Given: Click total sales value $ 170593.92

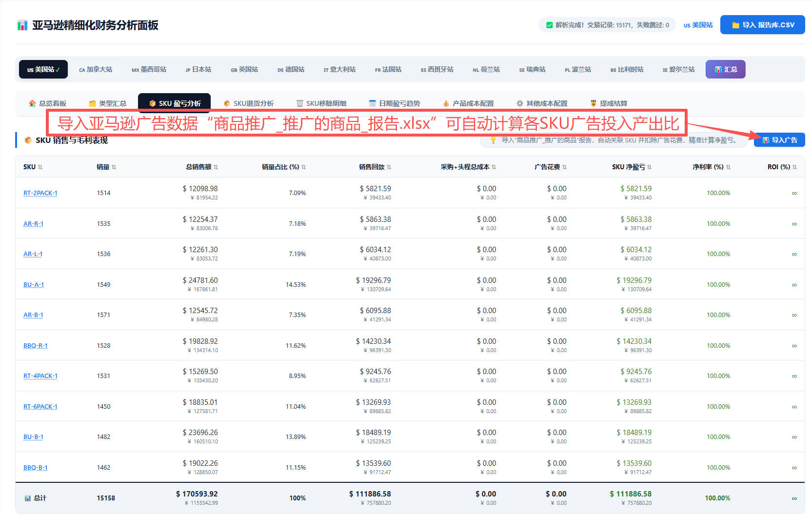Looking at the screenshot, I should (x=197, y=494).
